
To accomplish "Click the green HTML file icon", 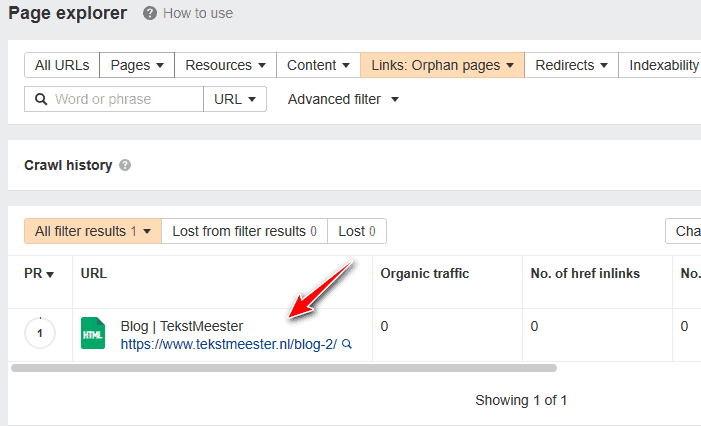I will (x=93, y=333).
